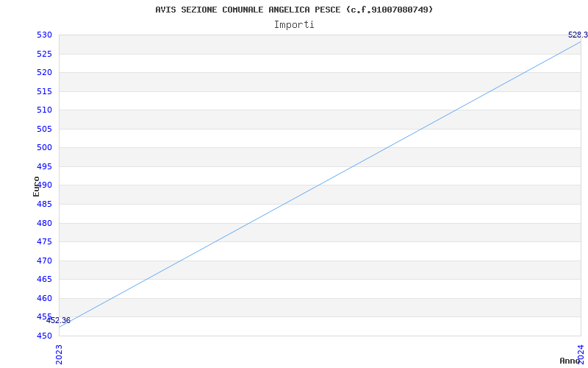Click the 515 y-axis tick label
This screenshot has height=368, width=588.
(44, 91)
